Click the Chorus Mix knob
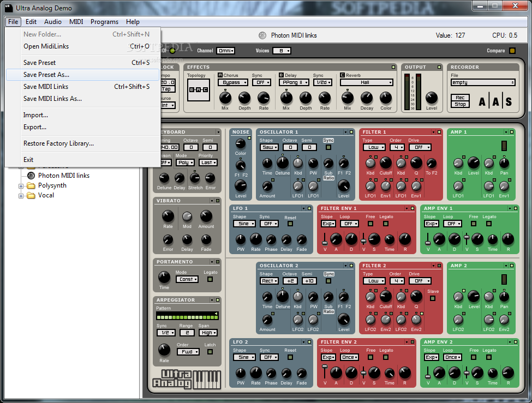 pos(225,98)
